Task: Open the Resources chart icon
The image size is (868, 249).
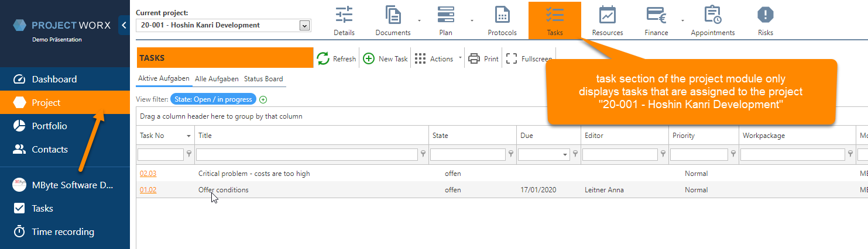Action: tap(608, 15)
